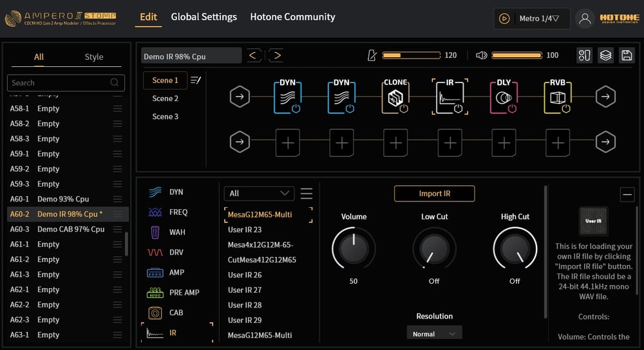Click the IR Volume knob

[354, 248]
